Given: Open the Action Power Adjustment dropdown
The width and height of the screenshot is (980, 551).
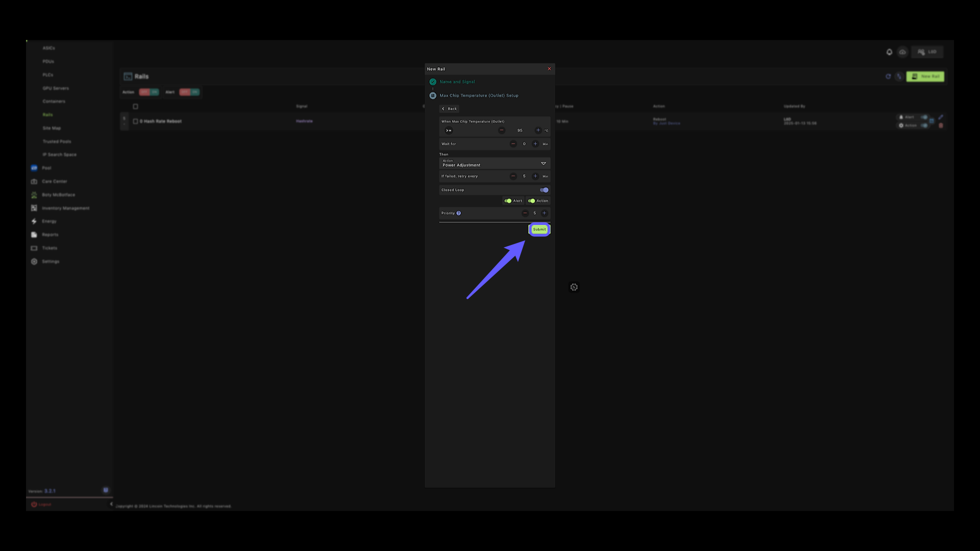Looking at the screenshot, I should coord(495,163).
